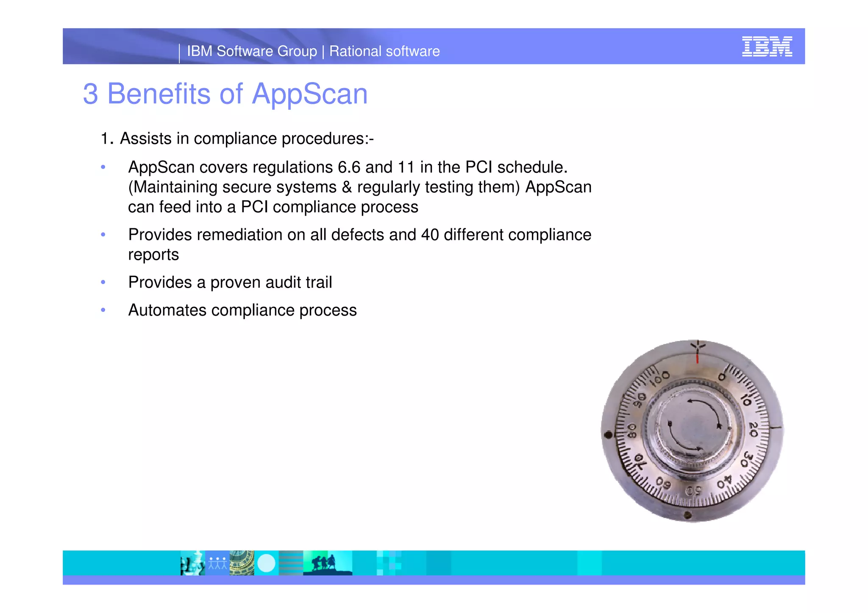Screen dimensions: 868x613
Task: Click the bullet 'AppScan covers regulations 6.6 and 11'
Action: point(360,187)
